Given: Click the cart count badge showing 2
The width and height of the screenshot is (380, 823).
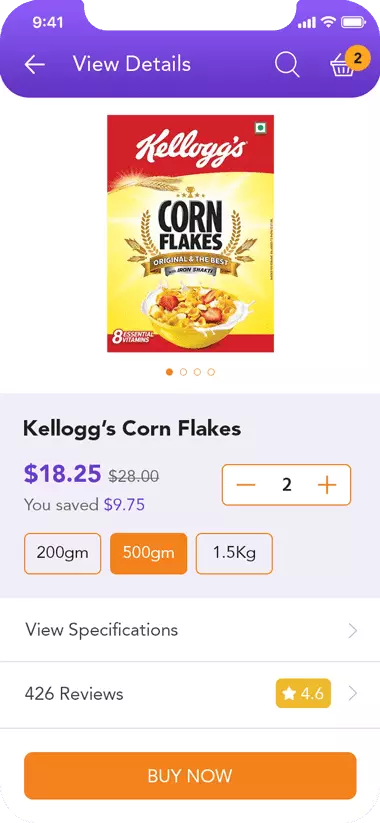Looking at the screenshot, I should click(x=358, y=58).
